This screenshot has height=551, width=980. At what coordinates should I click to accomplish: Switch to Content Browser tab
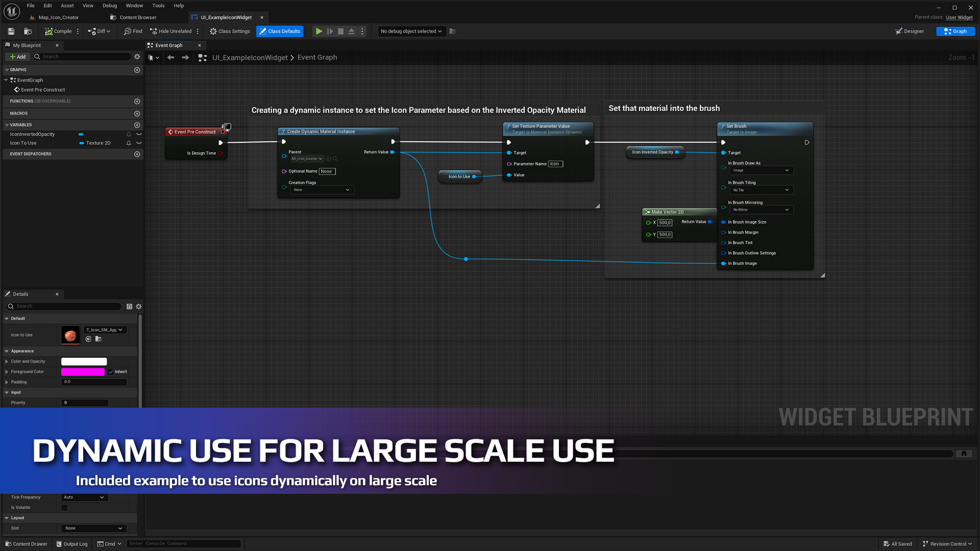pyautogui.click(x=137, y=17)
